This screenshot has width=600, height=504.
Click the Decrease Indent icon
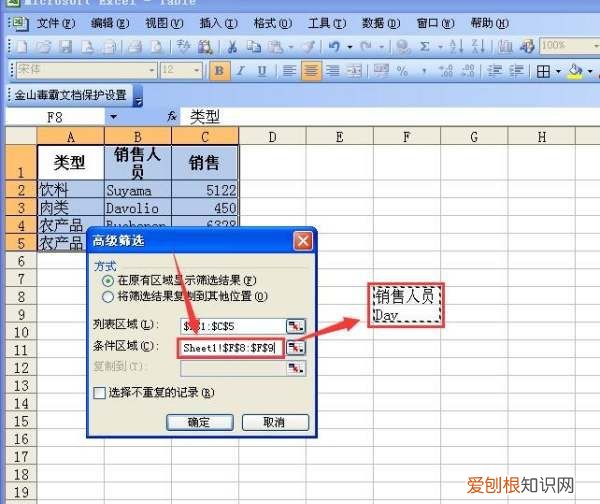(x=494, y=71)
